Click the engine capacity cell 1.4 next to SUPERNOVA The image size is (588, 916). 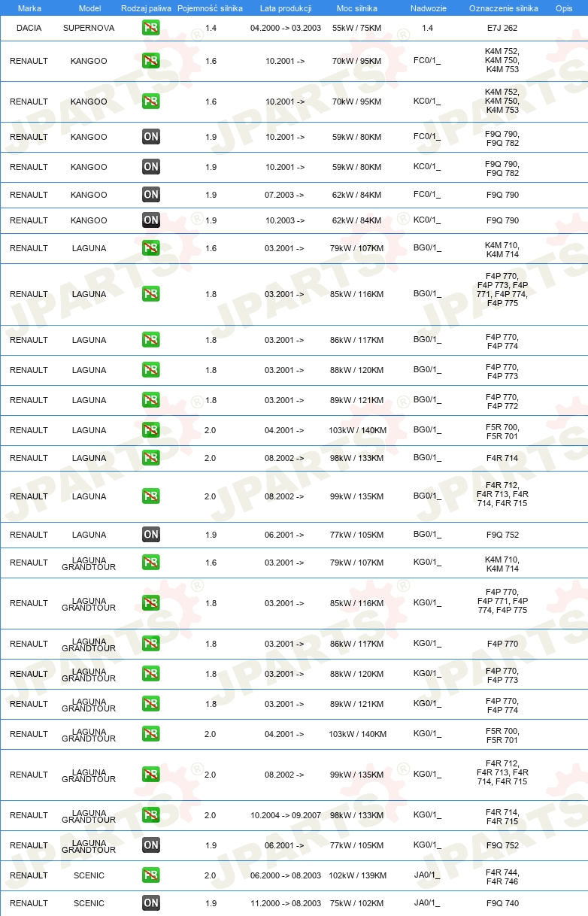pos(211,28)
